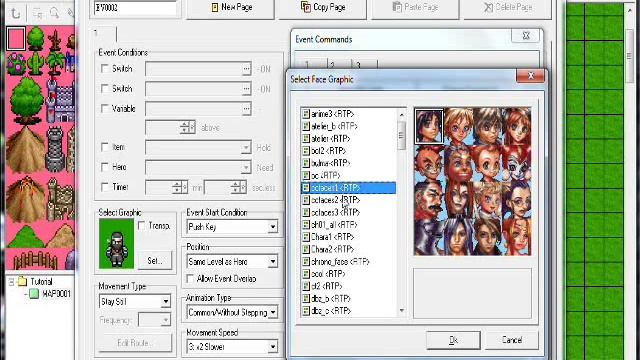
Task: Choose the purple castle tile
Action: click(x=61, y=100)
